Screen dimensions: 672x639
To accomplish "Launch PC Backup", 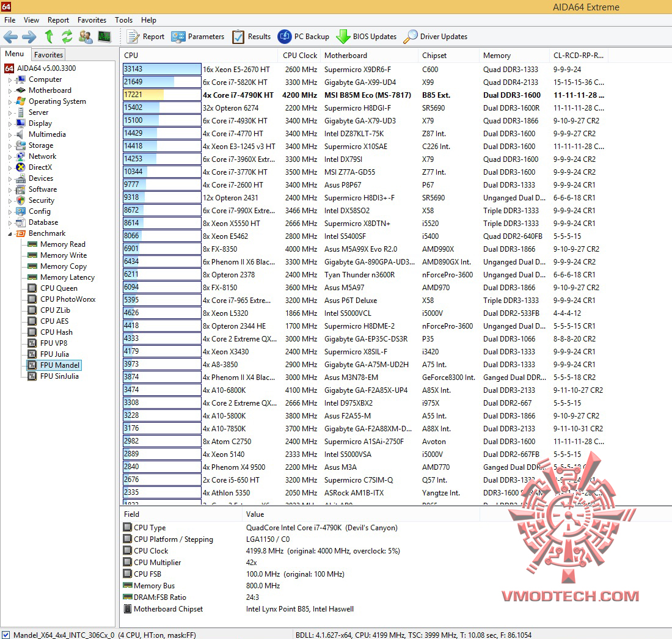I will coord(304,37).
